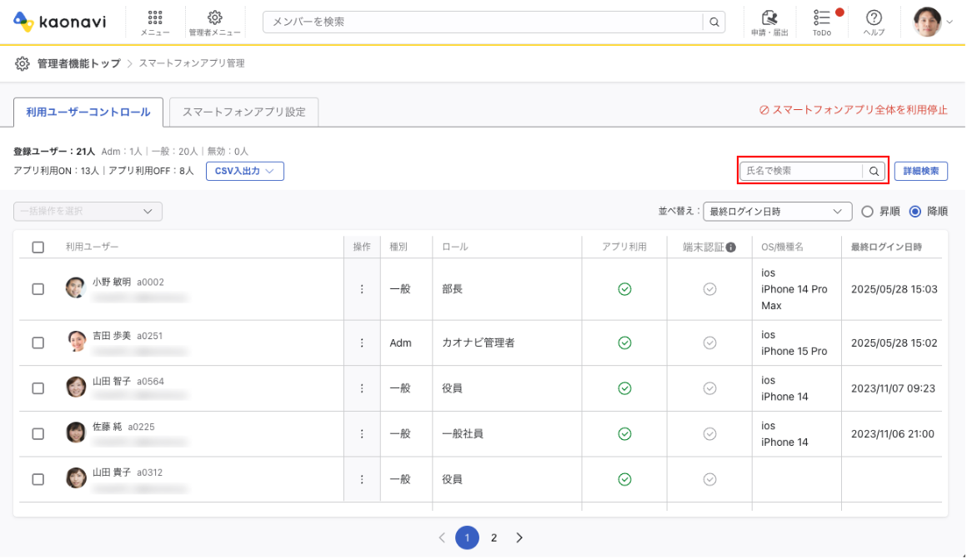Image resolution: width=972 pixels, height=560 pixels.
Task: Check the select-all checkbox in the table header
Action: tap(38, 247)
